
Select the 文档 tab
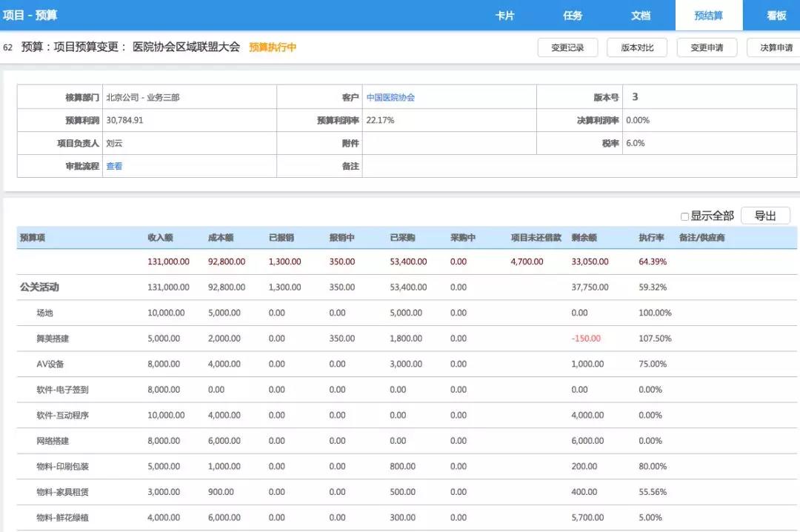coord(641,16)
